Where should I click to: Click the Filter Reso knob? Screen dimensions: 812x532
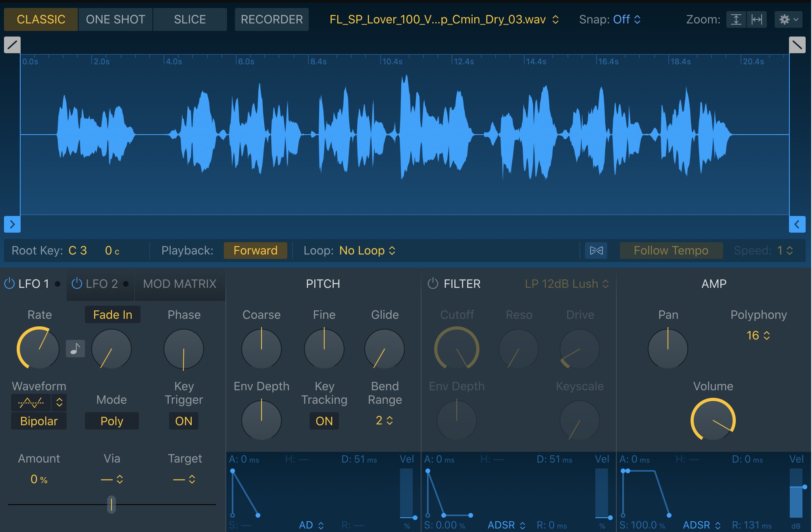(x=519, y=349)
